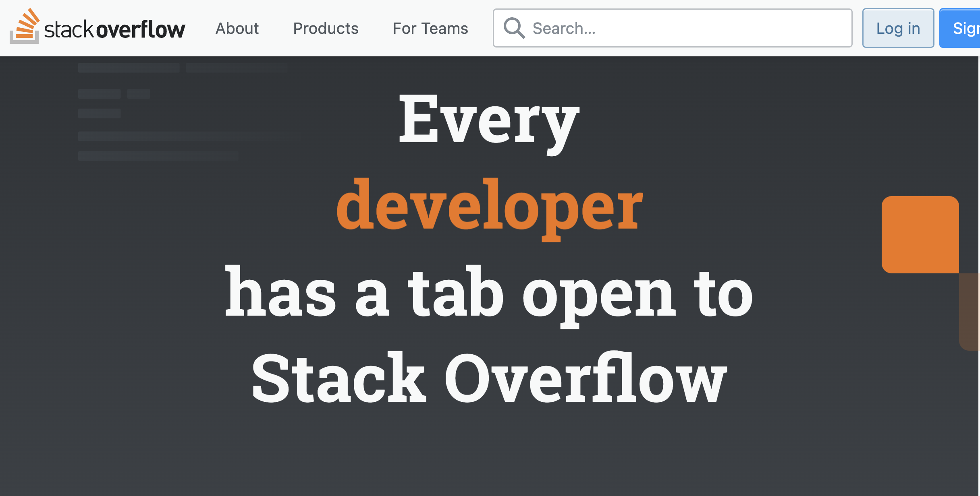Click the blue Sign up button

pos(960,28)
